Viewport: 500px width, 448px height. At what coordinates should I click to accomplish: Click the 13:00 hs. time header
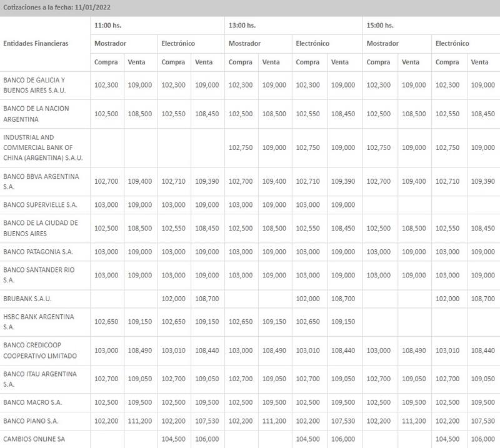(242, 26)
